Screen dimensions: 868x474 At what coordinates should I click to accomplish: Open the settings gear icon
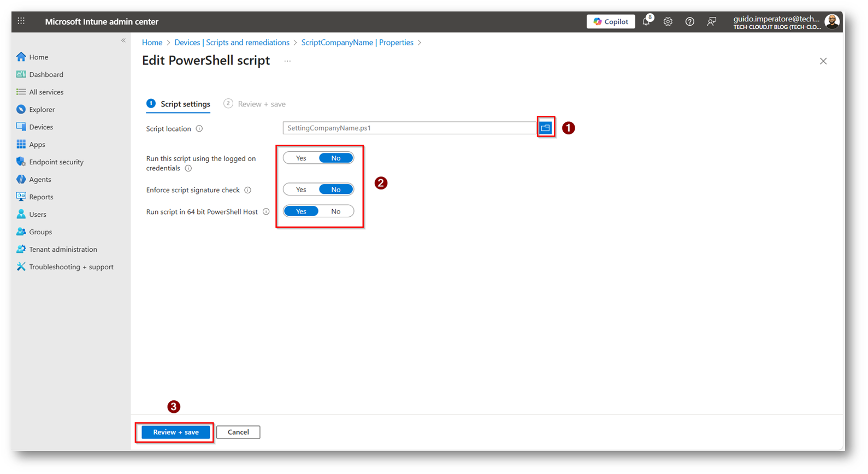668,22
